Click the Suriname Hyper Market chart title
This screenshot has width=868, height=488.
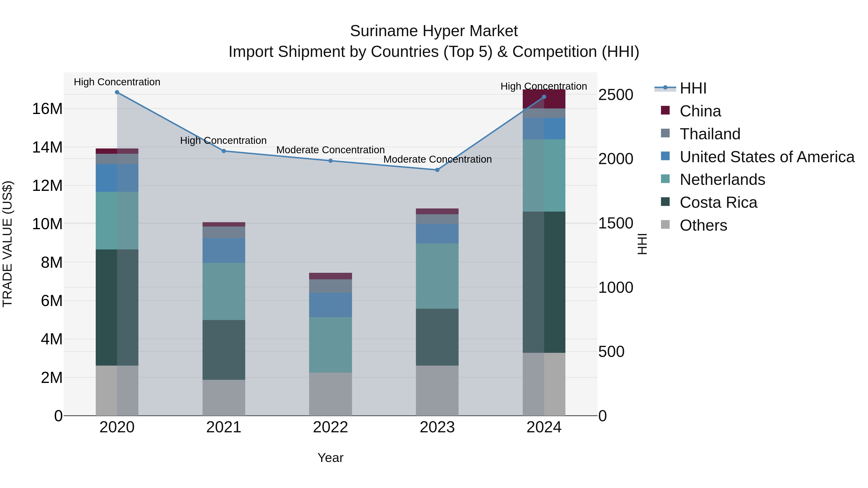click(434, 31)
